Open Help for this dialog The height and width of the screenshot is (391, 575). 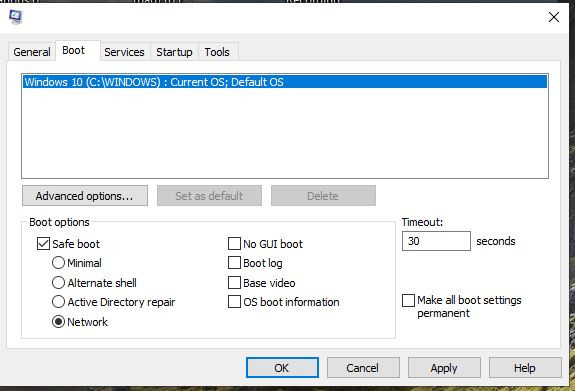pyautogui.click(x=525, y=368)
